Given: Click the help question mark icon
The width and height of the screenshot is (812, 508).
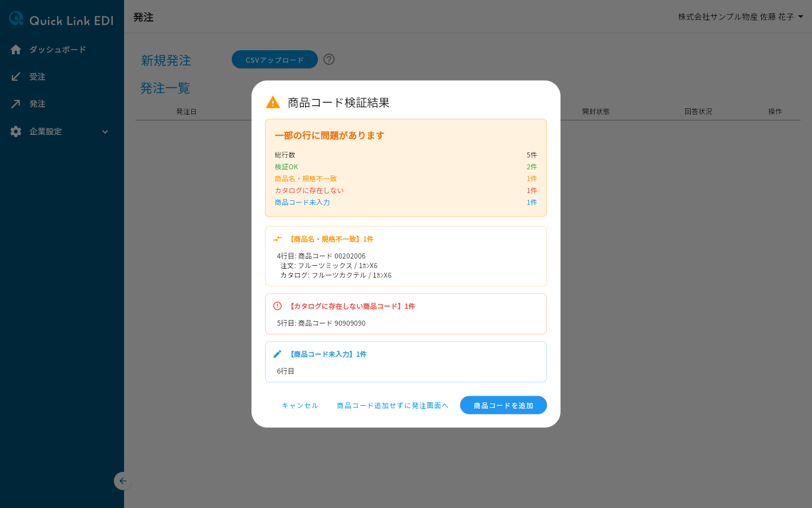Looking at the screenshot, I should point(329,59).
